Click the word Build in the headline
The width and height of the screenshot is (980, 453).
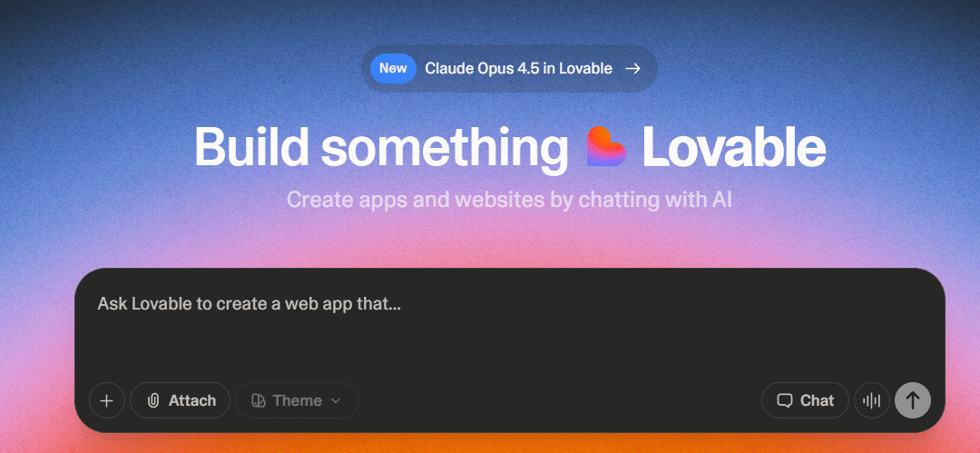(252, 148)
